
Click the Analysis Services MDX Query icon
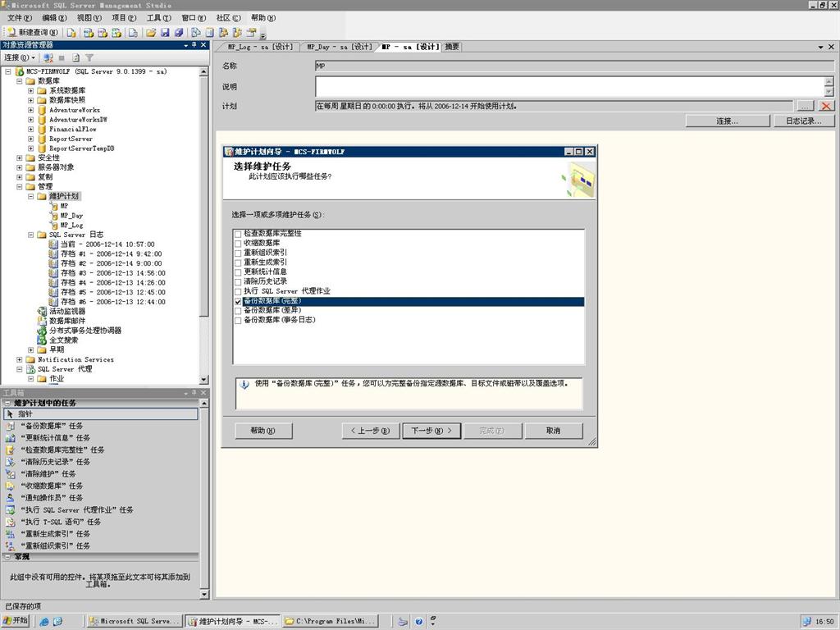(89, 33)
